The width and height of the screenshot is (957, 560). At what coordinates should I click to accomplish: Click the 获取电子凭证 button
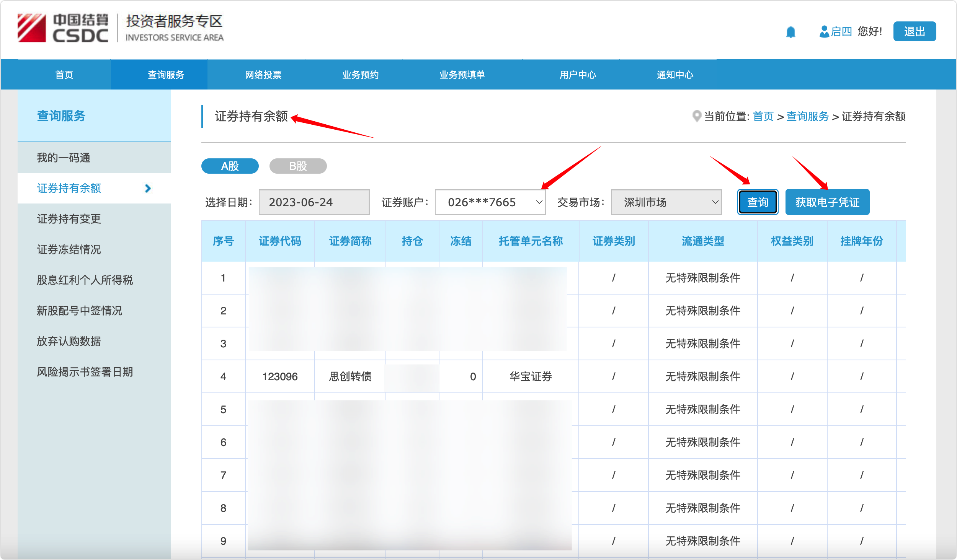827,202
